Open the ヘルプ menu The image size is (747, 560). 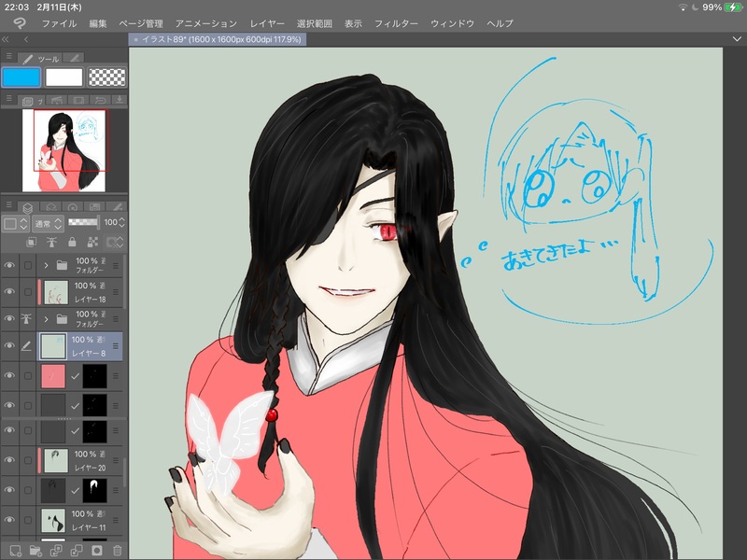point(500,23)
